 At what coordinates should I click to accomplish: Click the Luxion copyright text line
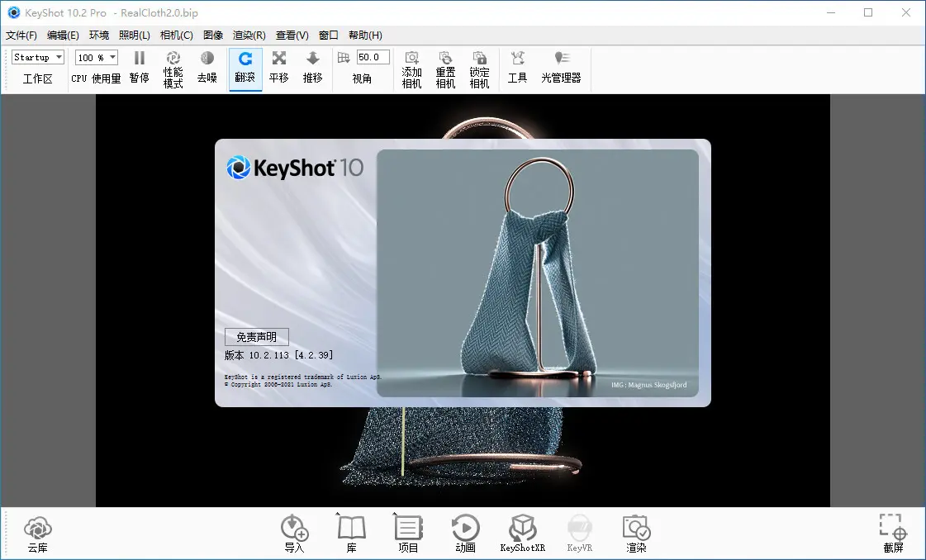pyautogui.click(x=278, y=385)
